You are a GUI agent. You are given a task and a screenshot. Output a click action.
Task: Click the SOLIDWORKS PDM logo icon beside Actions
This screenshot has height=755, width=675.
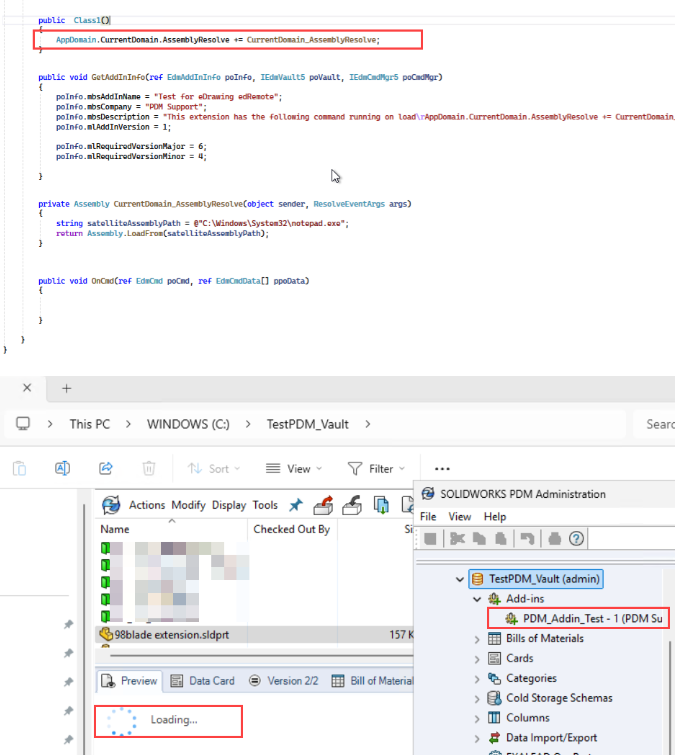coord(112,505)
